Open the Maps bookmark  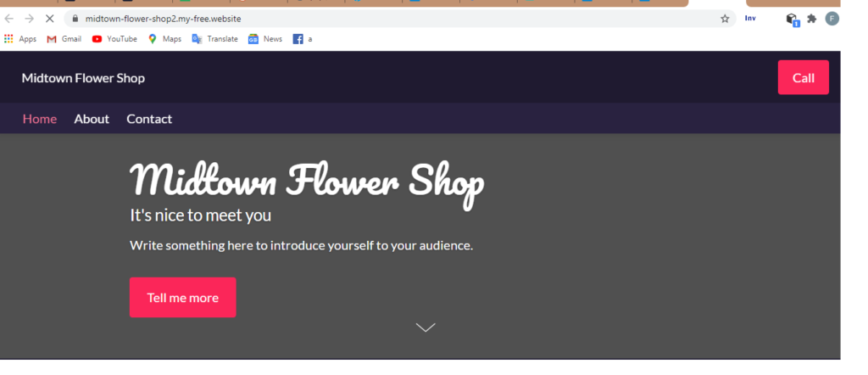pos(164,39)
